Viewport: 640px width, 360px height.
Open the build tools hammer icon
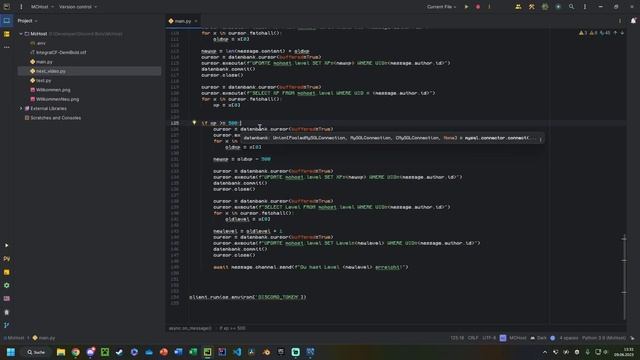531,7
